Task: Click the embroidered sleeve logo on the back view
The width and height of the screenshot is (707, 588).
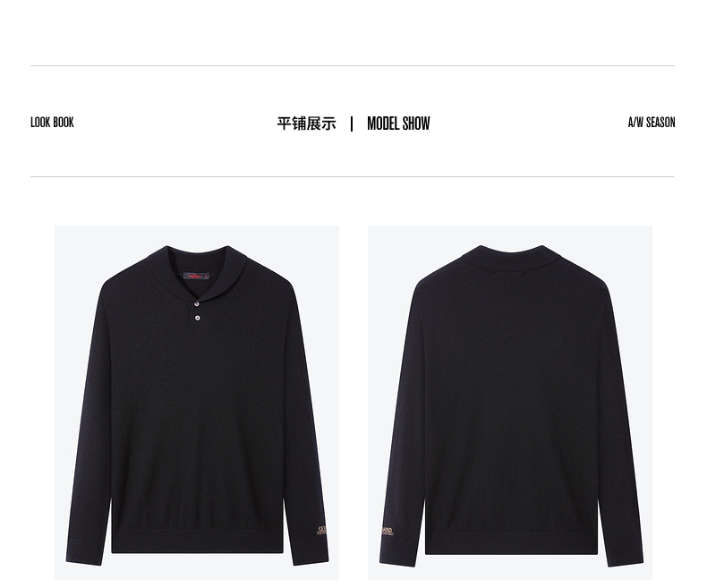Action: [x=387, y=532]
